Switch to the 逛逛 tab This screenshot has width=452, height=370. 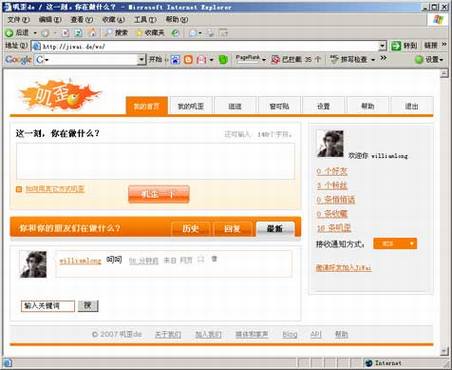(235, 106)
